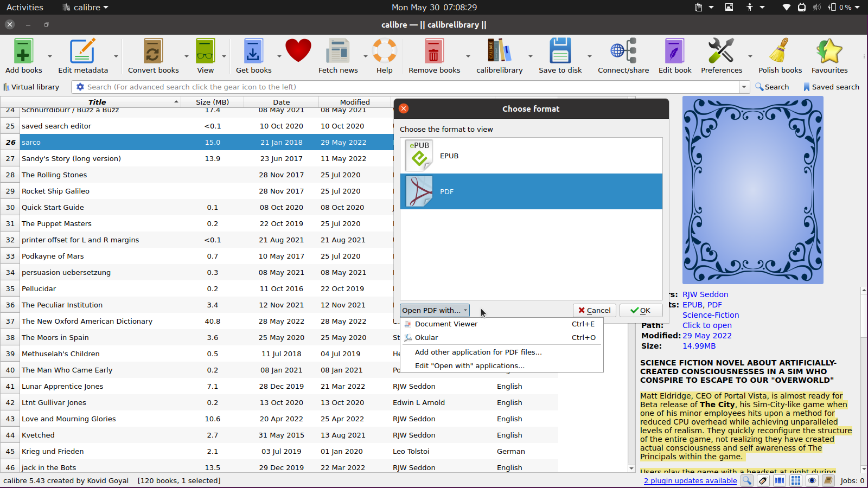The image size is (868, 488).
Task: Follow the Click to open path link
Action: tap(707, 325)
